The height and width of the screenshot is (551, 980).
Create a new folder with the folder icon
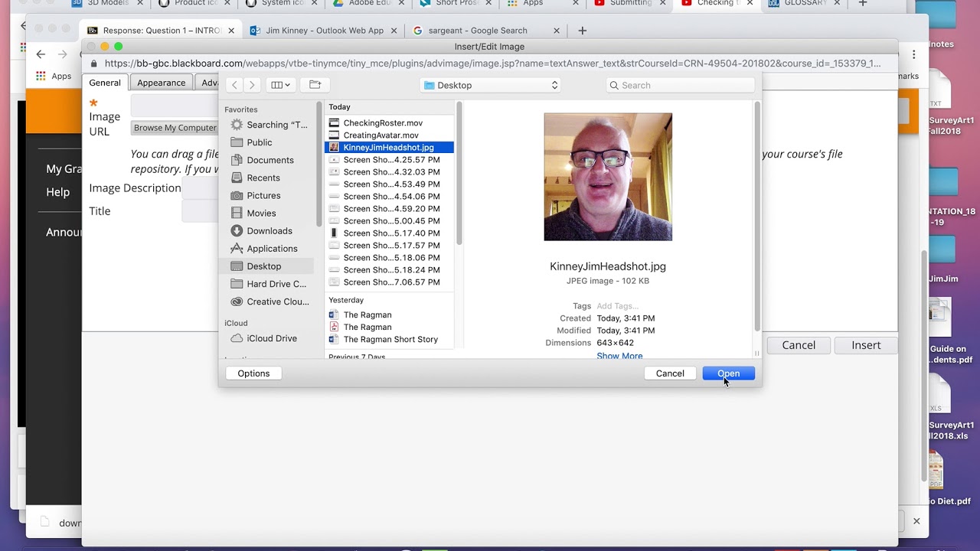click(x=315, y=85)
